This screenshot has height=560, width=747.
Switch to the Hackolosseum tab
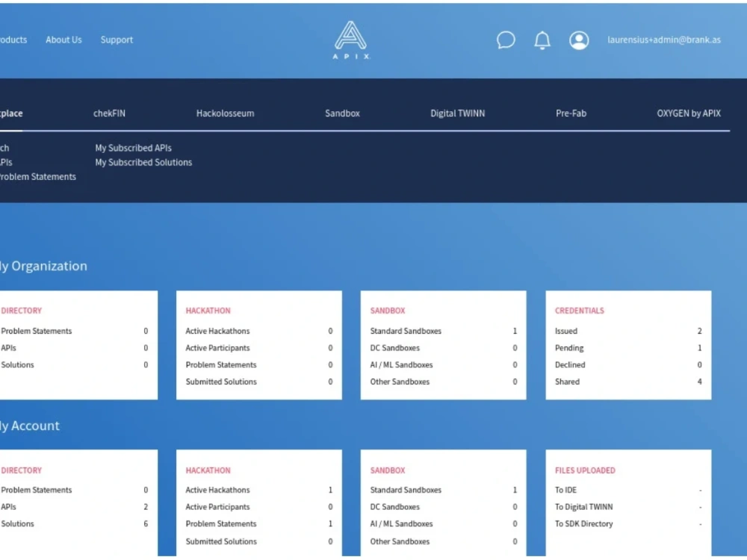pos(226,113)
